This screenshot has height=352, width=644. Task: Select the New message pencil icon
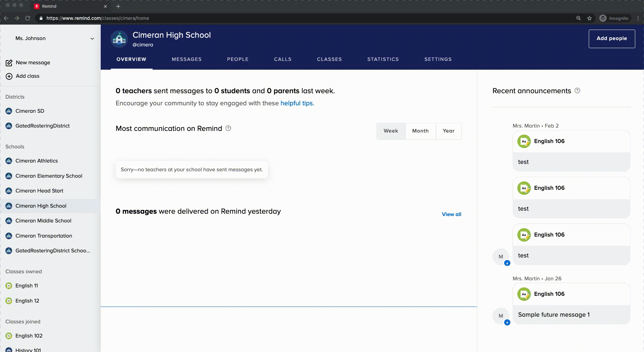pos(9,62)
